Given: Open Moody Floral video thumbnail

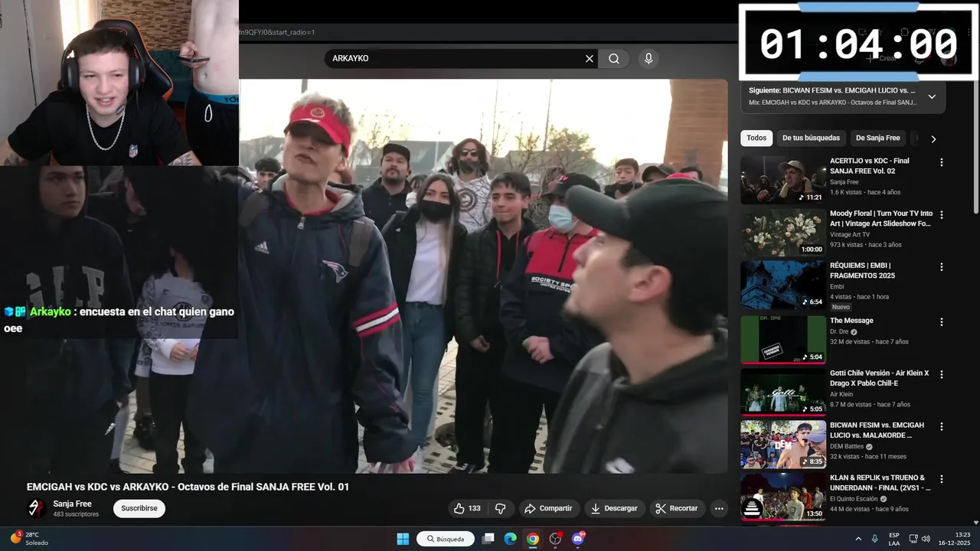Looking at the screenshot, I should click(782, 233).
